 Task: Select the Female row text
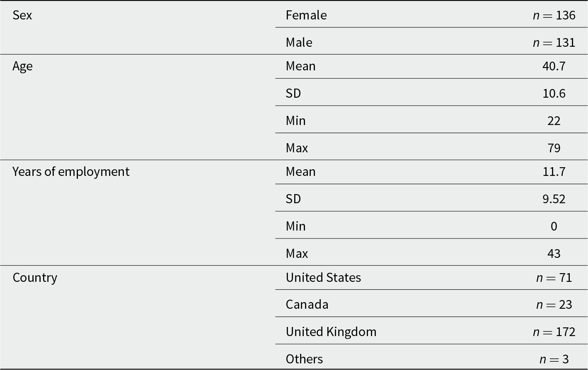pyautogui.click(x=306, y=15)
